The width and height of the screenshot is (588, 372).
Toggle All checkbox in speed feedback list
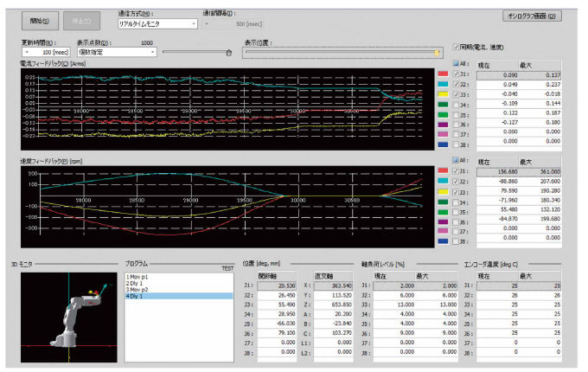pos(455,161)
